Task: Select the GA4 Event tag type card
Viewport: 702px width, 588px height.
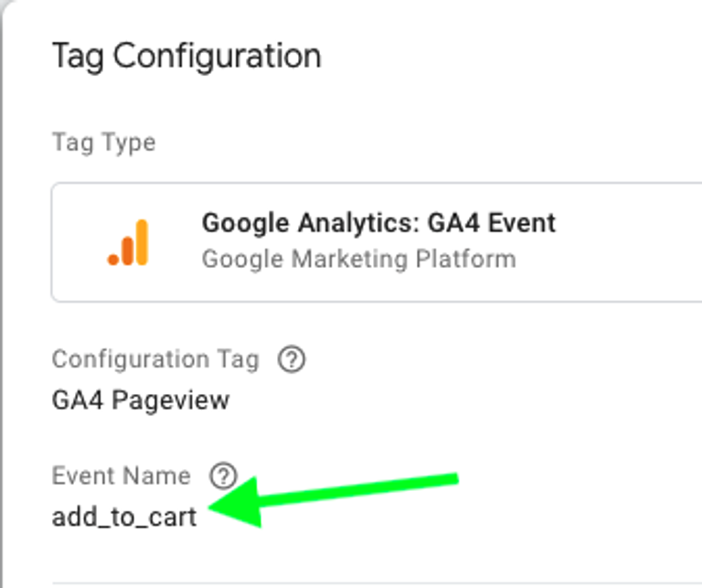Action: (377, 242)
